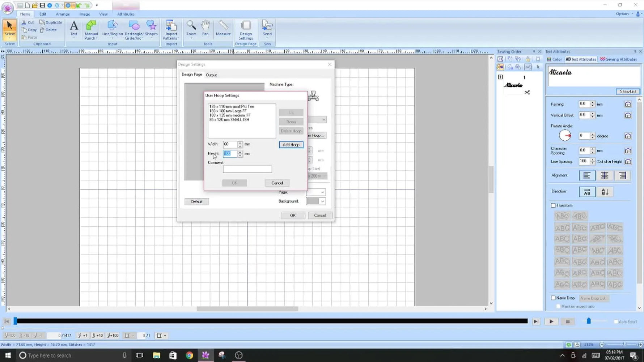Toggle the Auto Scroll checkbox
The width and height of the screenshot is (644, 362).
(616, 321)
